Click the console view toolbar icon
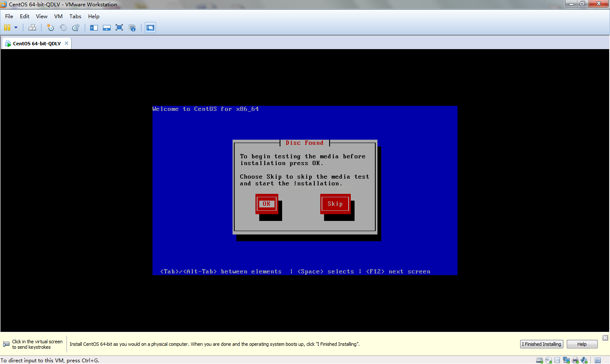Screen dimensions: 610x364 point(150,28)
